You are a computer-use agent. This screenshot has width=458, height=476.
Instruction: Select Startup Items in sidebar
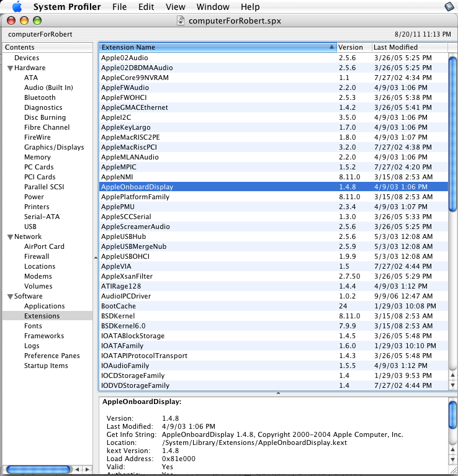coord(46,366)
